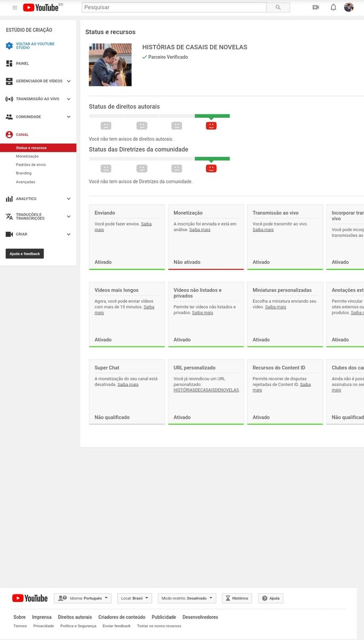Click Saiba mais in Monetização card
The width and height of the screenshot is (364, 640).
coord(200,230)
